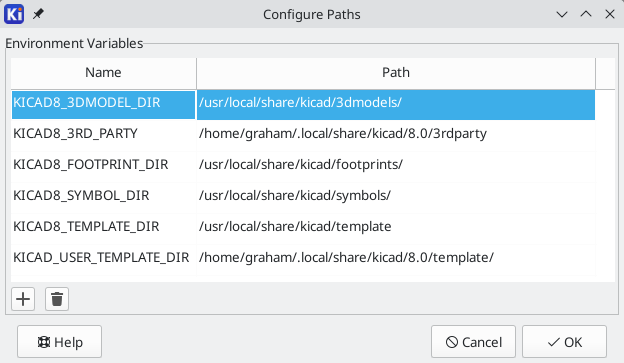Click the /usr/local/share/kicad/template path cell
Image resolution: width=624 pixels, height=363 pixels.
click(x=396, y=228)
